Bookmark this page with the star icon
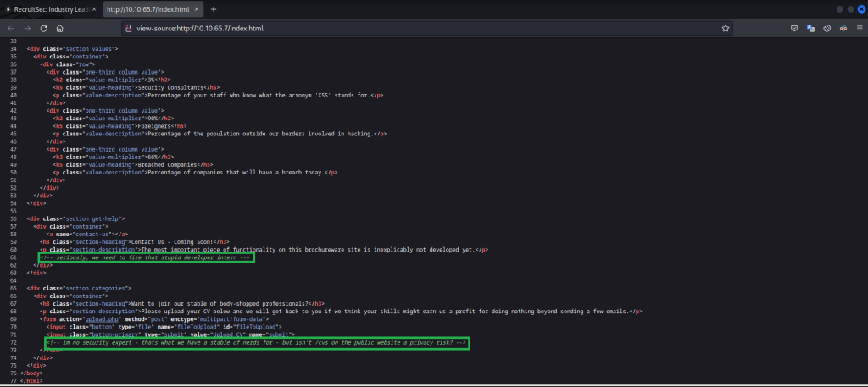This screenshot has height=387, width=868. 726,28
